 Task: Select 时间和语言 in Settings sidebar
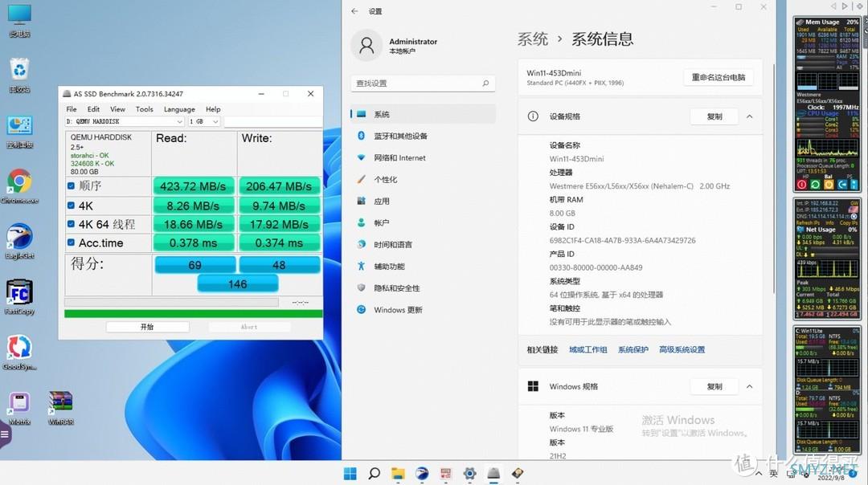[424, 244]
